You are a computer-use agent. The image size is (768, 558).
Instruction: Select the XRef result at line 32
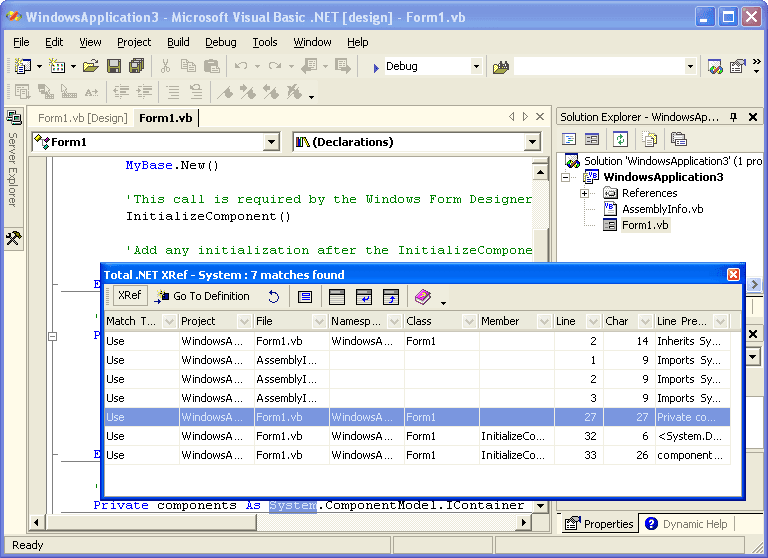(x=417, y=436)
